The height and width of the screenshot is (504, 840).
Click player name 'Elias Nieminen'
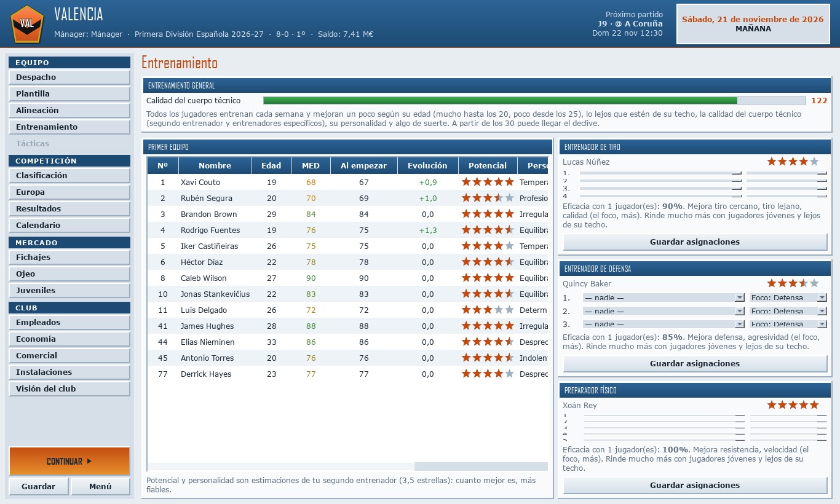pos(207,342)
